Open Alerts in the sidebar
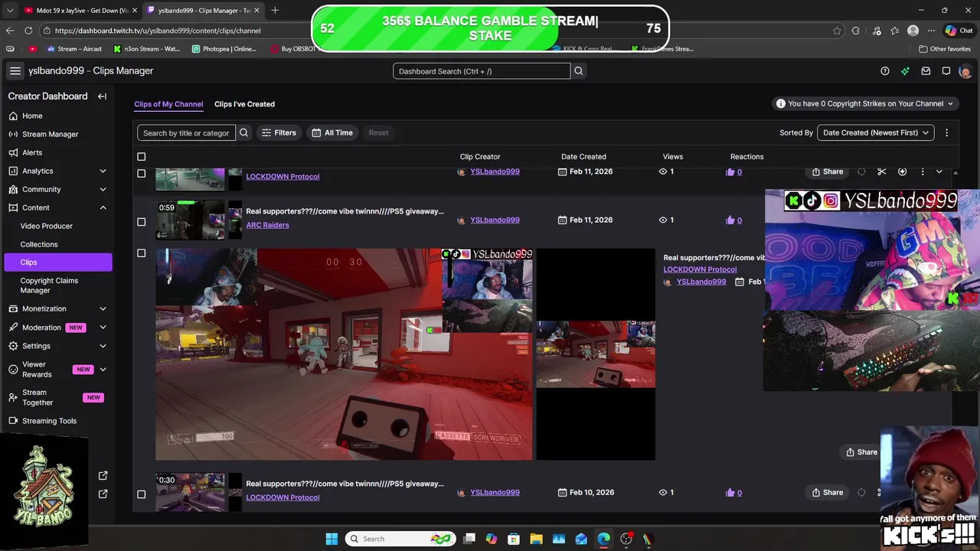This screenshot has width=980, height=551. (x=32, y=152)
